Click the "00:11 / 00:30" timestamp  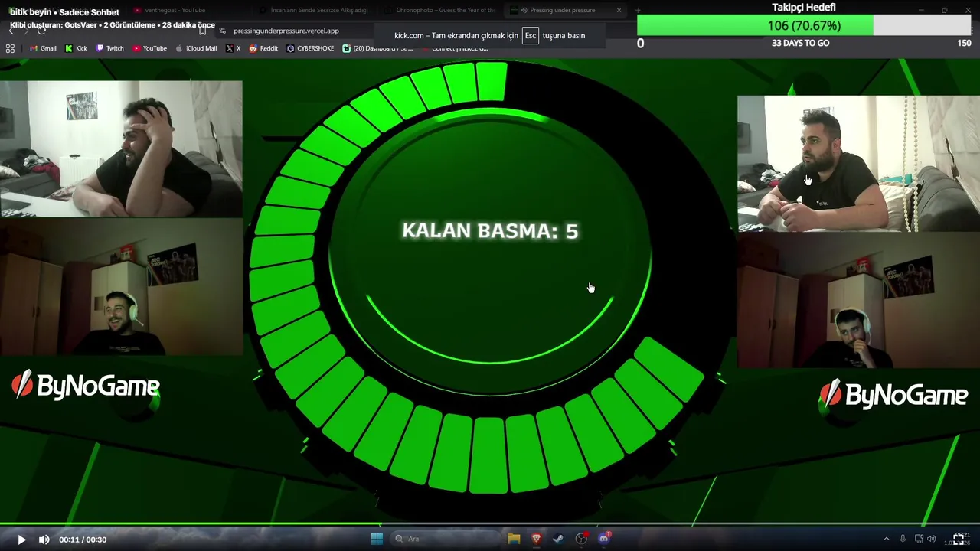click(x=83, y=540)
